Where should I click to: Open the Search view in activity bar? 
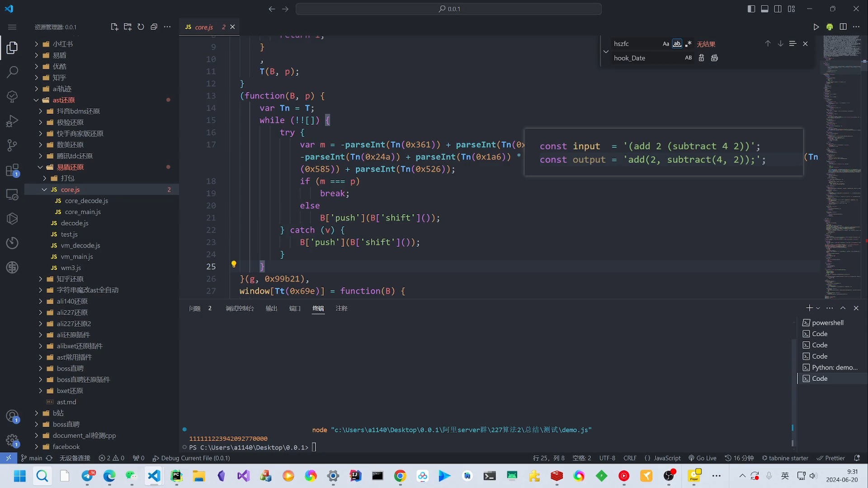(12, 72)
